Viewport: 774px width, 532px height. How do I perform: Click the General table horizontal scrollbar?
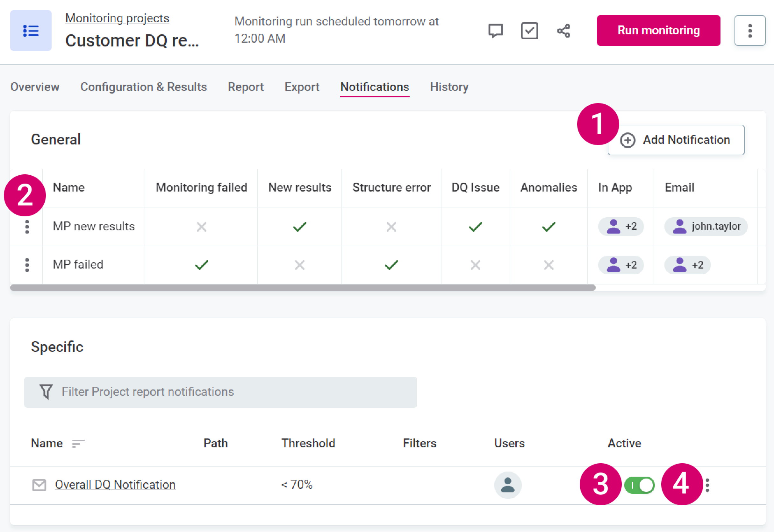302,288
